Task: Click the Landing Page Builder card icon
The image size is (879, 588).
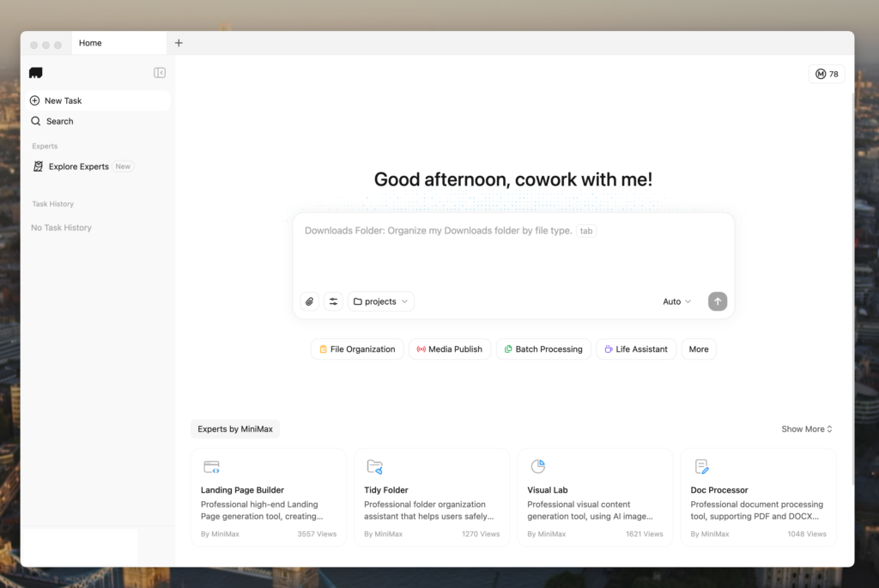Action: [211, 467]
